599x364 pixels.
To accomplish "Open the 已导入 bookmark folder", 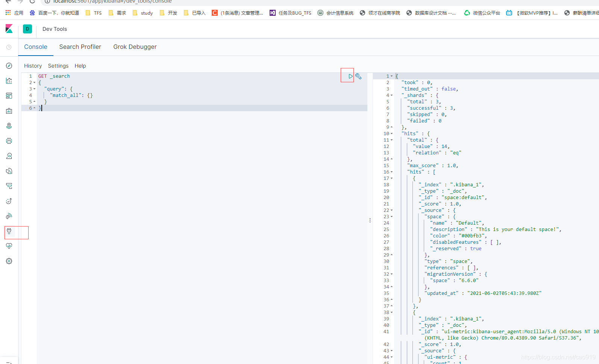I will [x=194, y=13].
